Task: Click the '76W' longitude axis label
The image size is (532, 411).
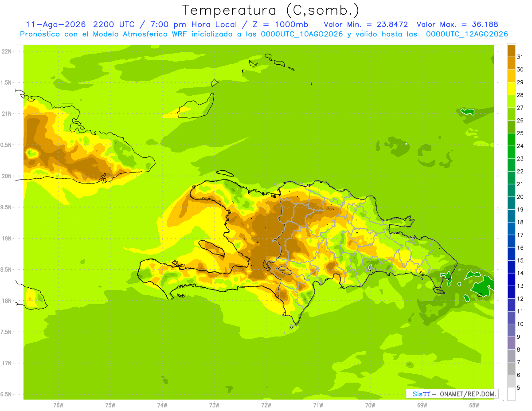Action: (58, 405)
